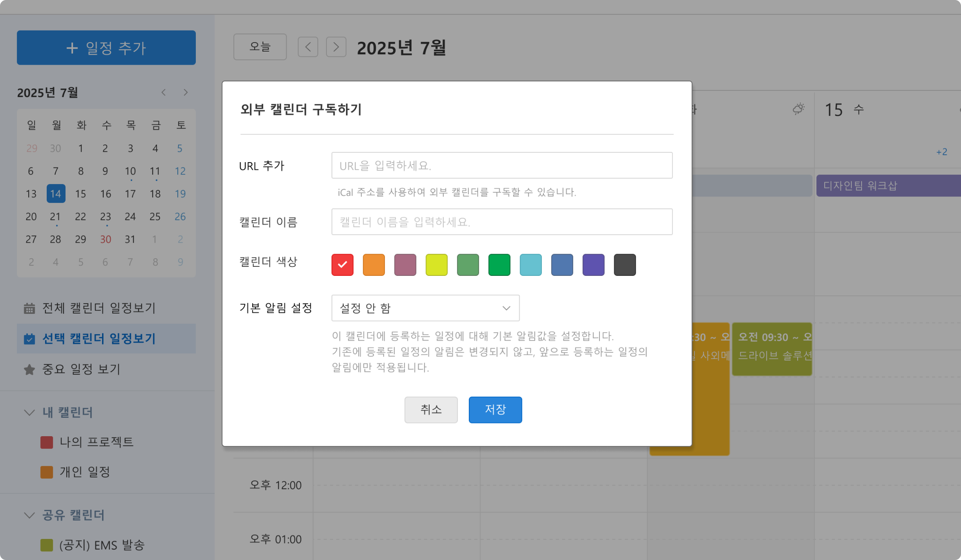Go to previous month in the mini calendar

click(x=163, y=92)
